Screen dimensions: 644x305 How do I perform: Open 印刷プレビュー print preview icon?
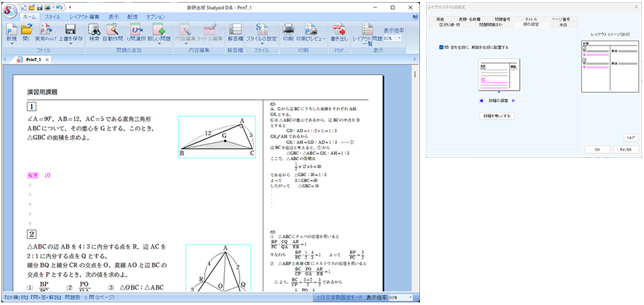[x=311, y=30]
